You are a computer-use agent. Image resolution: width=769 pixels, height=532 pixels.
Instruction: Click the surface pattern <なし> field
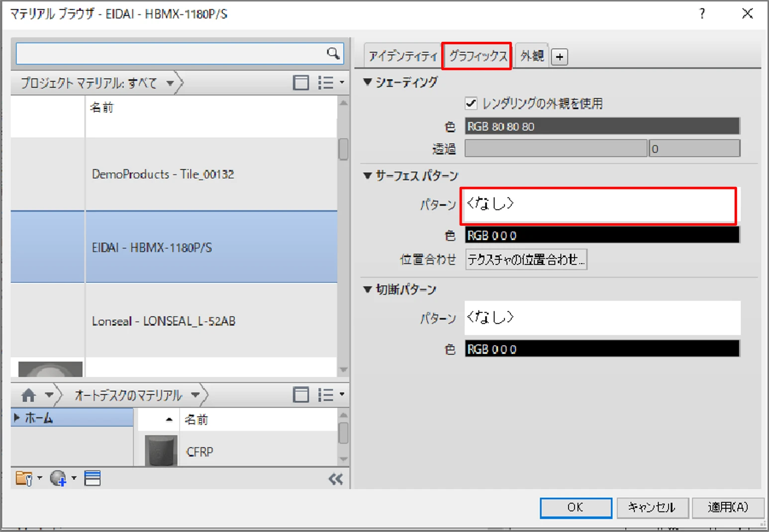(599, 205)
